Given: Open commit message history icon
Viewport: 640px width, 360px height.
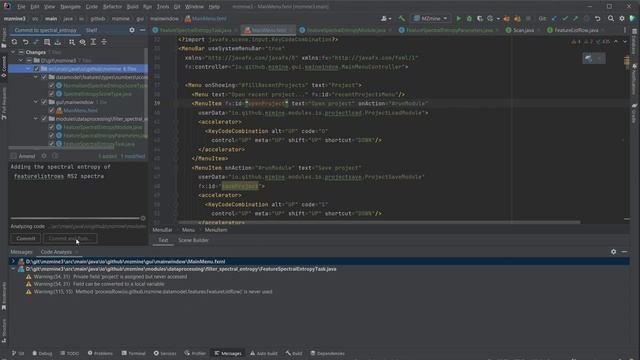Looking at the screenshot, I should click(x=55, y=156).
